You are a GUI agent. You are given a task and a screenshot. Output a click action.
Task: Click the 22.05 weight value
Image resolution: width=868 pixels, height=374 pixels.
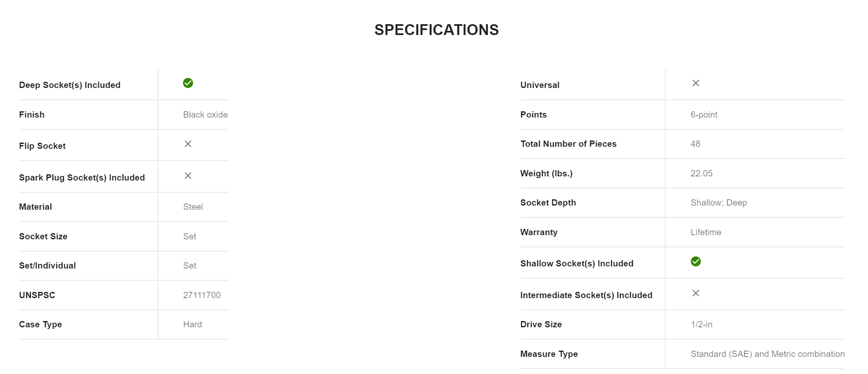coord(701,173)
